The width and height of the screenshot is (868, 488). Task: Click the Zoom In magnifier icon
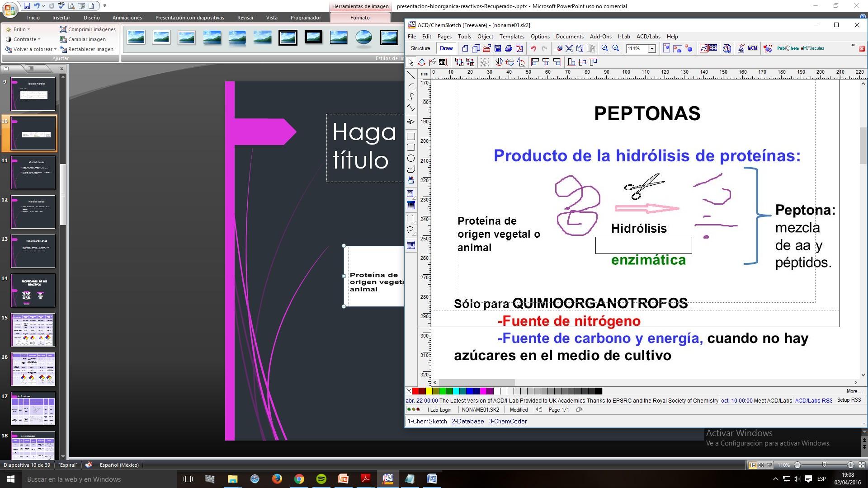[605, 48]
